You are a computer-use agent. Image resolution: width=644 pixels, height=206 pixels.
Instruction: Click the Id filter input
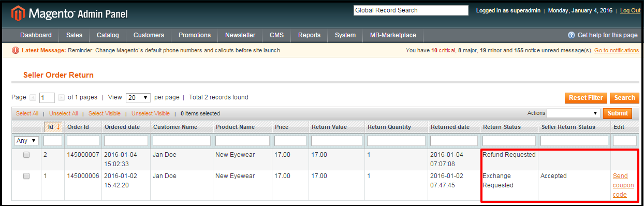tap(53, 141)
